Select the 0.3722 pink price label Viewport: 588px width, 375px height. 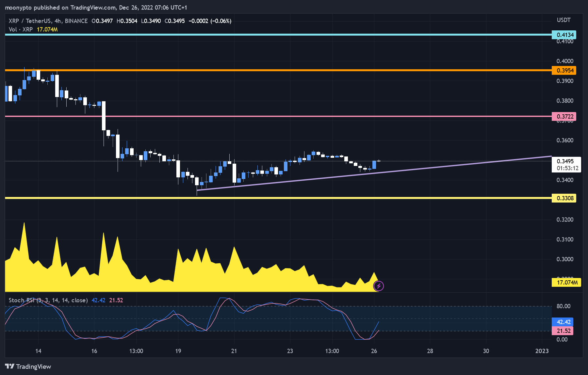(564, 116)
